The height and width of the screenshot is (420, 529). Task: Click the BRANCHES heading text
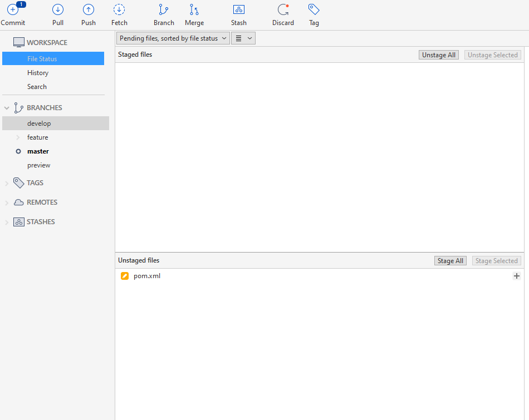click(x=45, y=107)
